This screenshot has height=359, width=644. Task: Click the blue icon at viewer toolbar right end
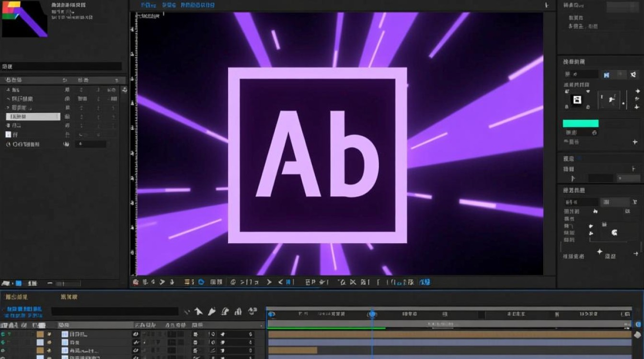pos(425,282)
